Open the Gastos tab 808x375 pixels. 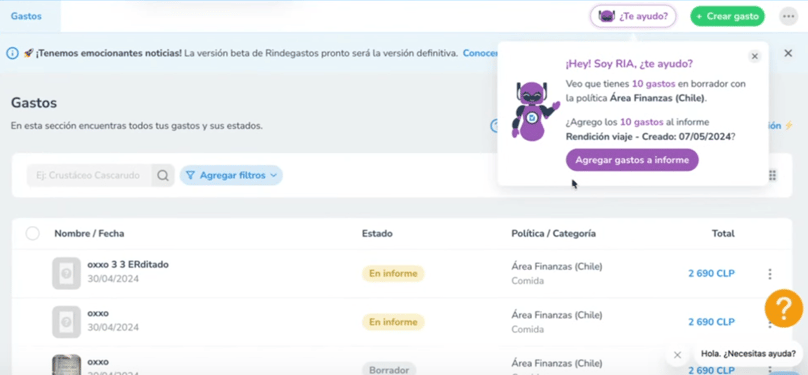[x=26, y=16]
